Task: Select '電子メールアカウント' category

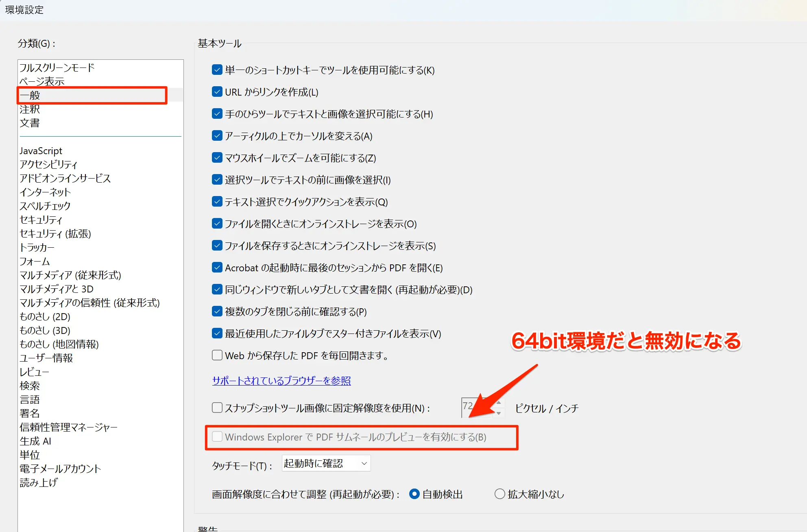Action: click(60, 469)
